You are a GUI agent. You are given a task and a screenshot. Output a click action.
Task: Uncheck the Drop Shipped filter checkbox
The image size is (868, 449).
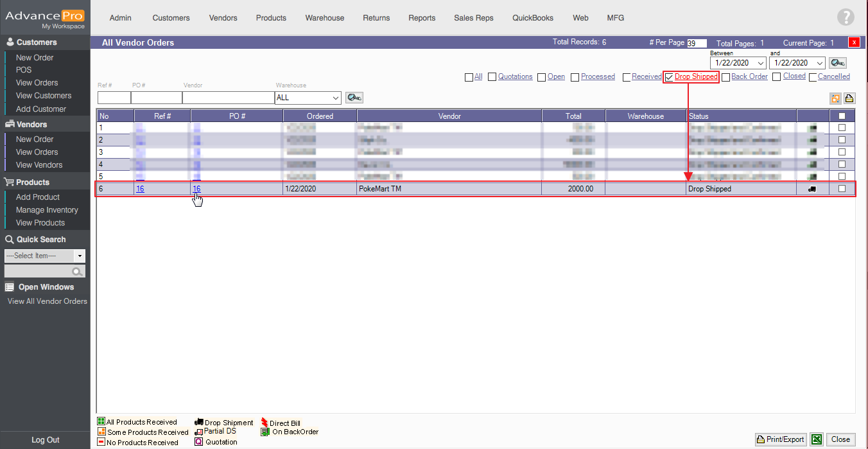pyautogui.click(x=669, y=77)
